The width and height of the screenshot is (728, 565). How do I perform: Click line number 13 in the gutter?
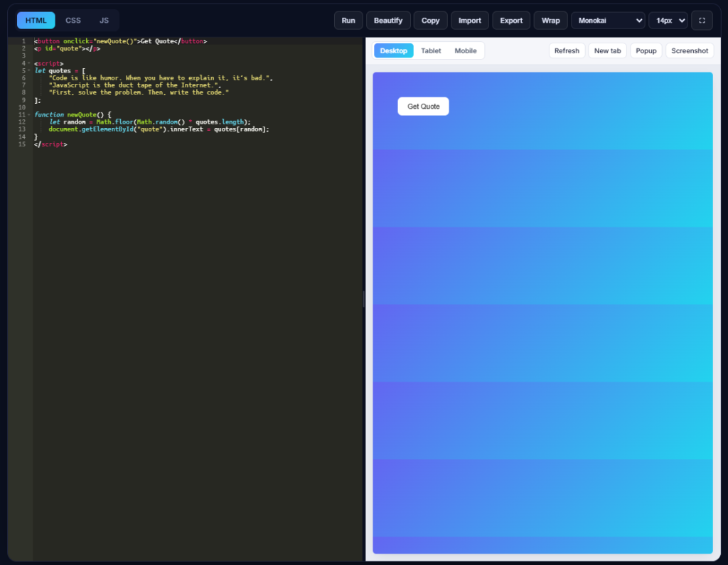coord(22,129)
